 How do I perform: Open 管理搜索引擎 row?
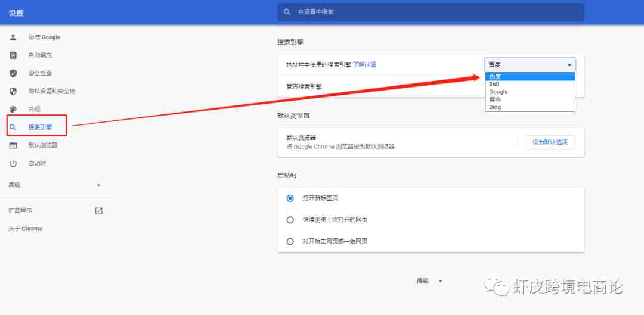click(431, 86)
